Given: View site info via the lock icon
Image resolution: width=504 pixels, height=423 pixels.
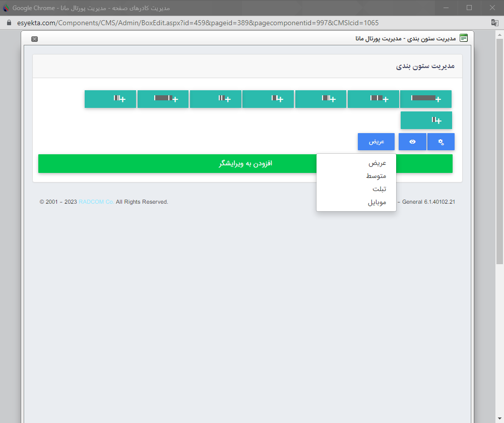Looking at the screenshot, I should pyautogui.click(x=8, y=23).
